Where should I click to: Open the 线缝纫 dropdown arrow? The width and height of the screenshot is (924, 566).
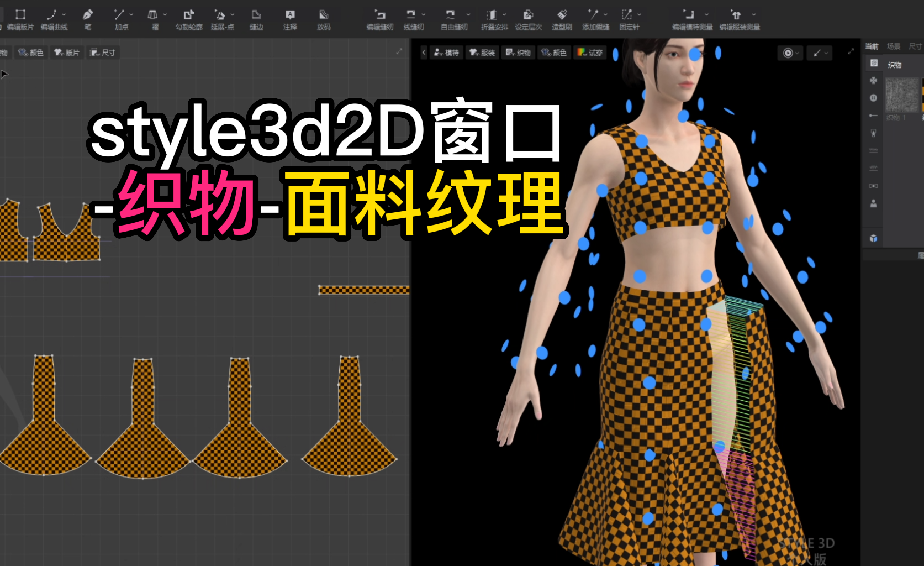(423, 14)
